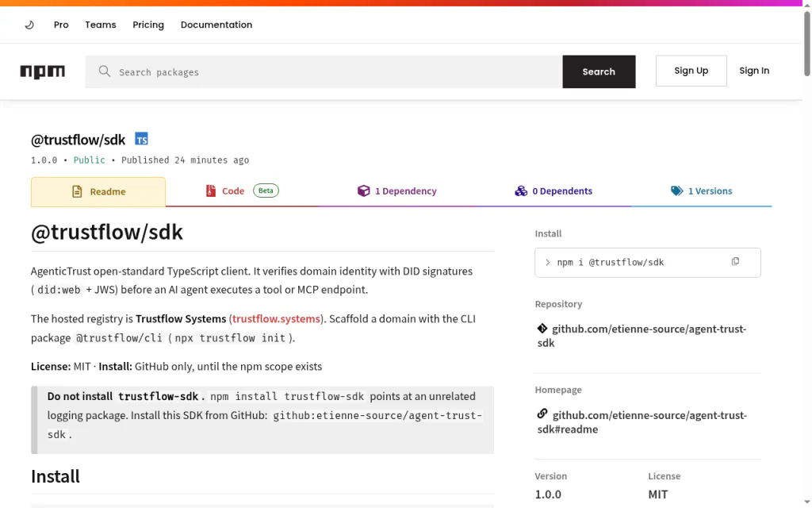Click the repository git diamond icon
The image size is (812, 508).
click(542, 328)
